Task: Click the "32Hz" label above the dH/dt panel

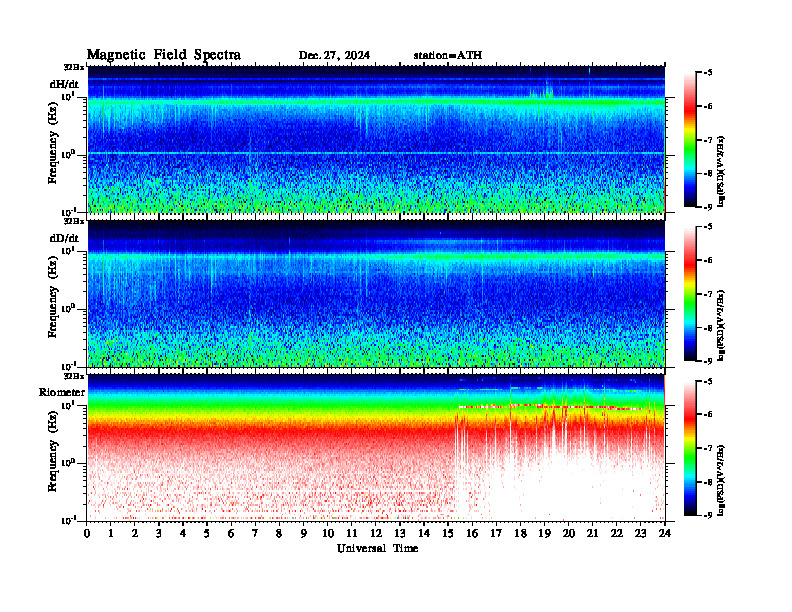Action: tap(74, 67)
